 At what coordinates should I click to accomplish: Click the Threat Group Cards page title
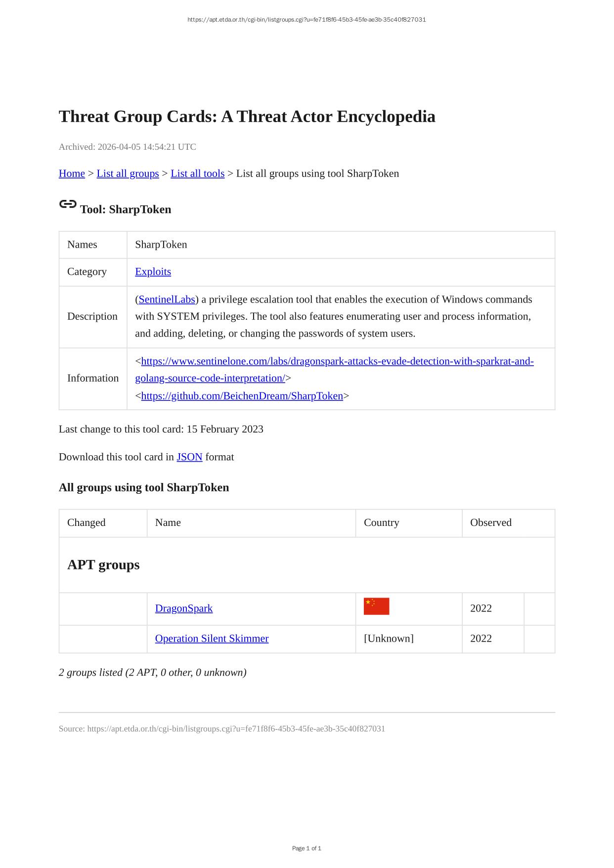tap(247, 117)
